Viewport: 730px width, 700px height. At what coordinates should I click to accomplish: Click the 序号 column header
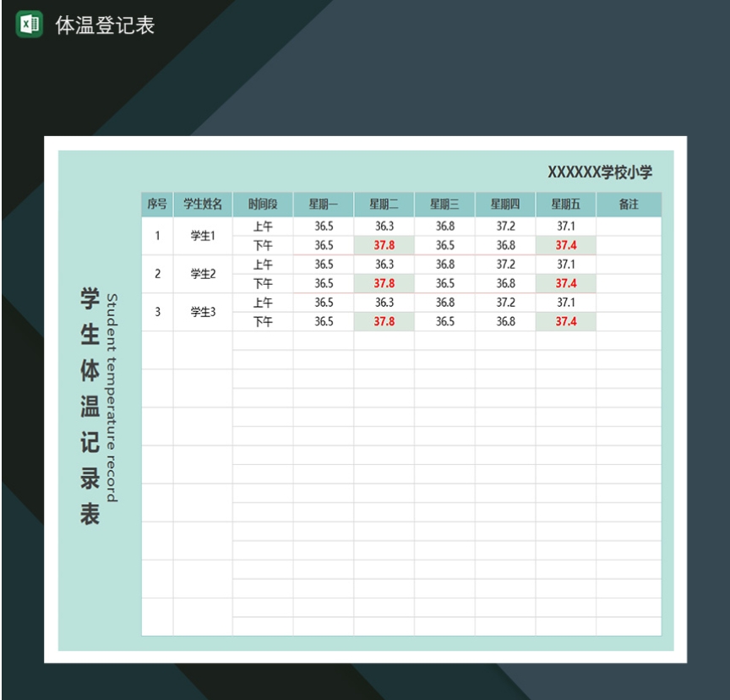point(157,204)
